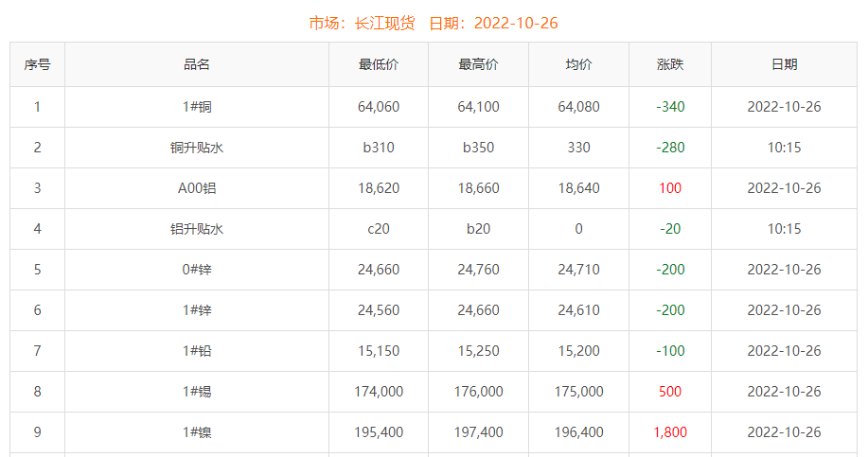Click the 64,080 average price cell
The image size is (868, 457).
coord(578,107)
